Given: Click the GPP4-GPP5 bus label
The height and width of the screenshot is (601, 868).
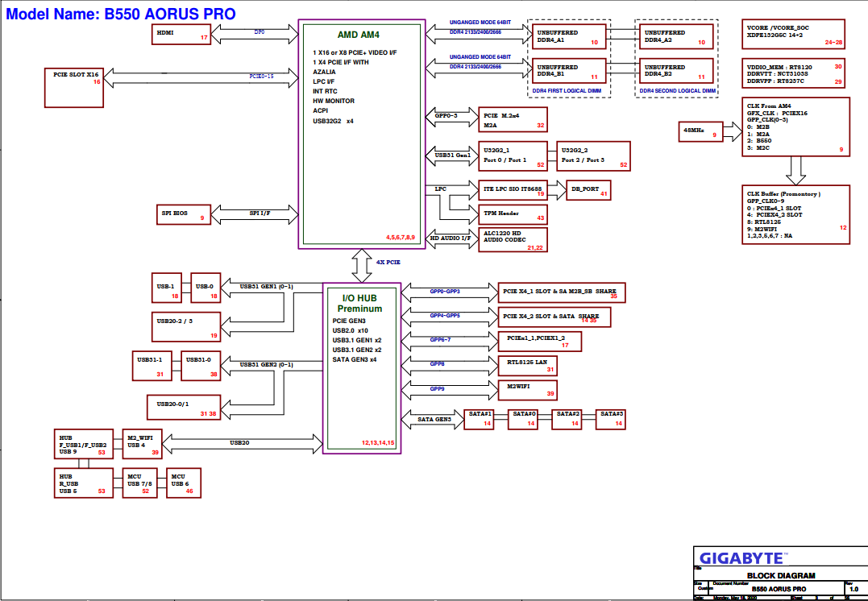Looking at the screenshot, I should coord(445,316).
